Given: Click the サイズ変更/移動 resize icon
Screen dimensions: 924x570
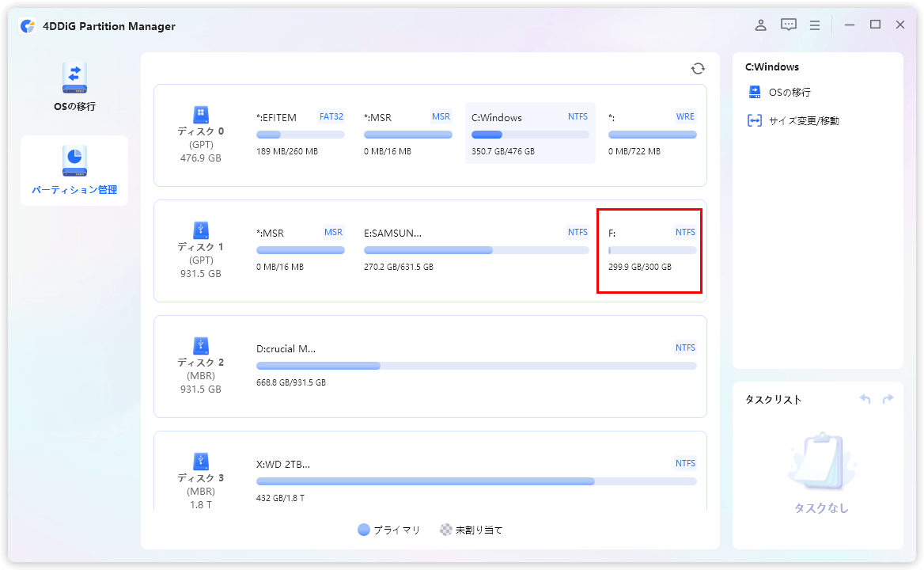Looking at the screenshot, I should [x=754, y=121].
